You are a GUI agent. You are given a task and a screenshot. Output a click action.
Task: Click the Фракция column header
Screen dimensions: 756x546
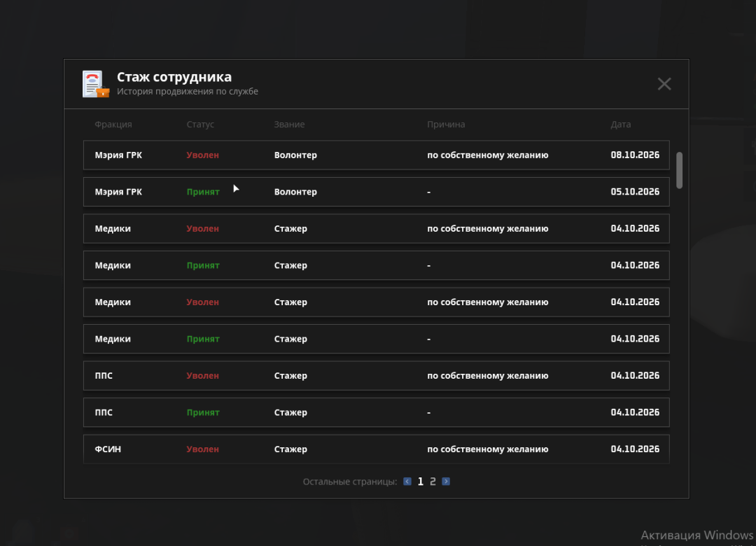click(113, 125)
